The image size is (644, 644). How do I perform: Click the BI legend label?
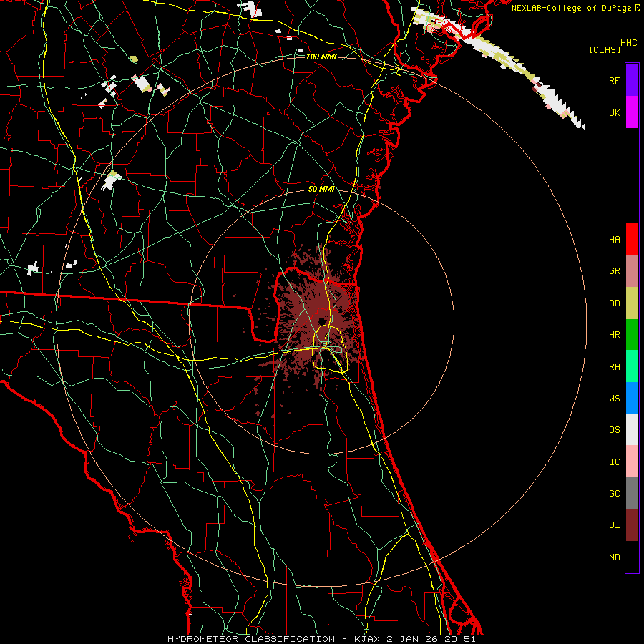click(x=614, y=525)
